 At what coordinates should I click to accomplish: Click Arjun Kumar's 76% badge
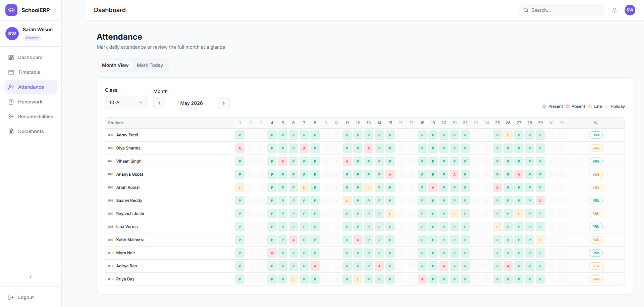(x=596, y=187)
